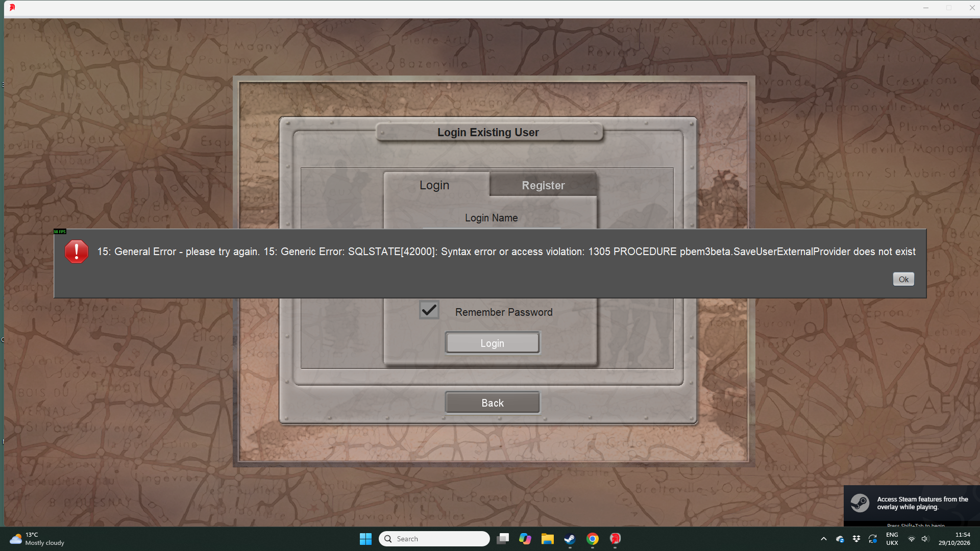
Task: Click the FPS counter overlay
Action: pos(60,232)
